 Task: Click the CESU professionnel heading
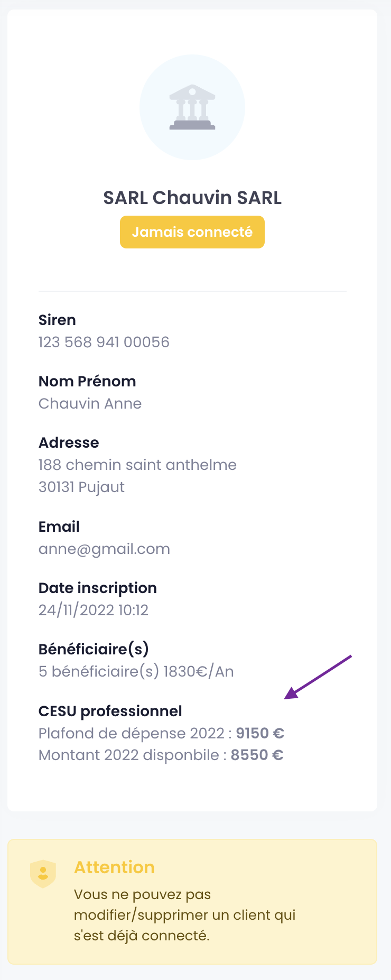(110, 711)
